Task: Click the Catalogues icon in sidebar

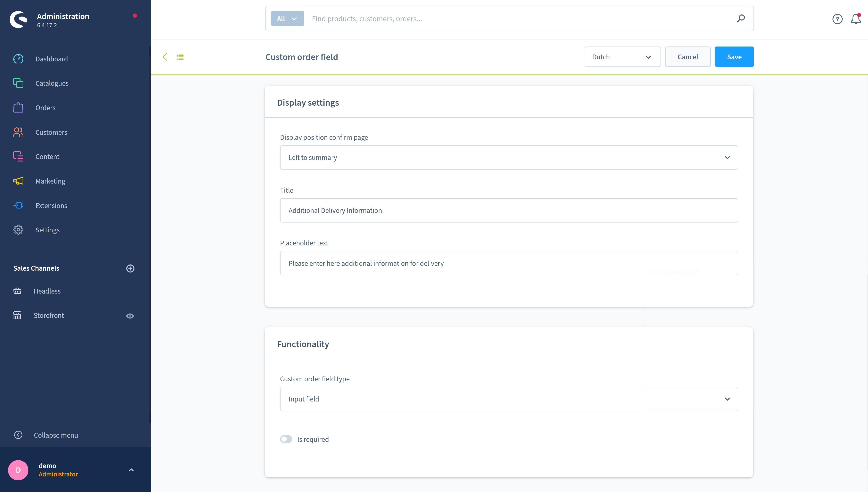Action: [x=18, y=83]
